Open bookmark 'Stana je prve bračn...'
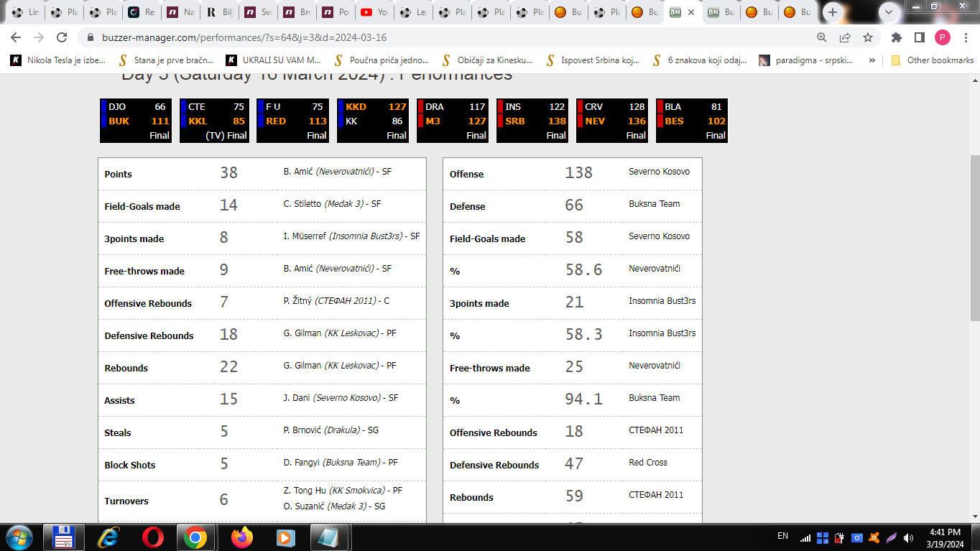 (165, 60)
